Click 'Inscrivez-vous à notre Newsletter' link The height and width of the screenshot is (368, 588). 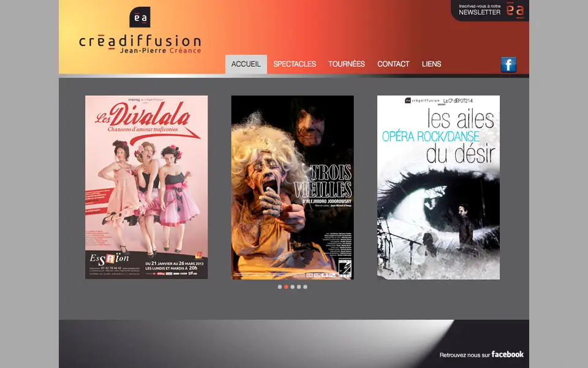pos(480,9)
